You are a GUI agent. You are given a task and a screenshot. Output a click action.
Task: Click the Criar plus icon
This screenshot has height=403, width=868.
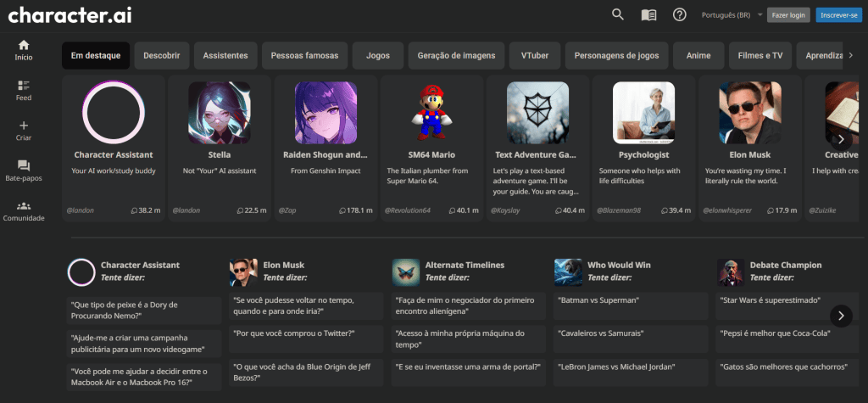coord(24,126)
